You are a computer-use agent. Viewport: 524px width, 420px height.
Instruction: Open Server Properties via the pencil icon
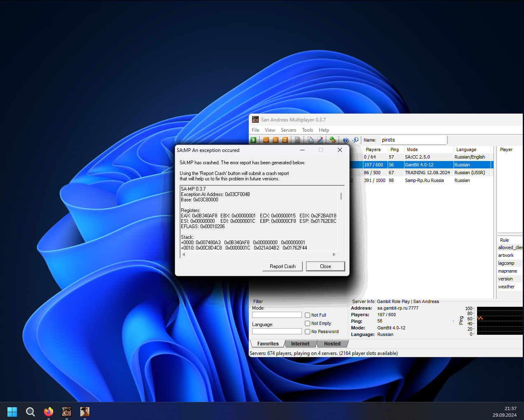(320, 140)
